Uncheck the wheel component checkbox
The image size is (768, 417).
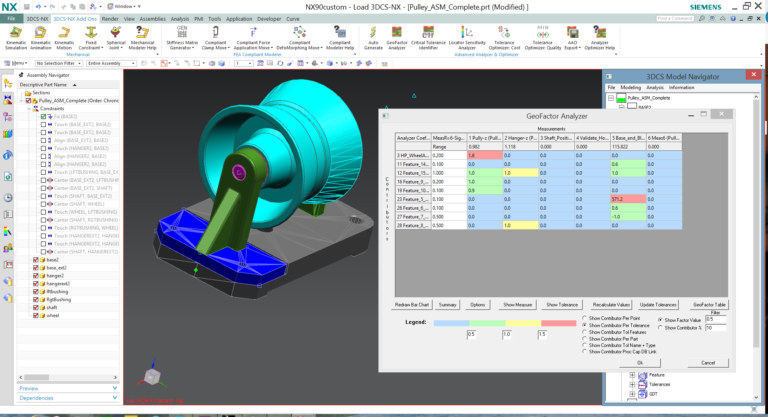pos(35,316)
